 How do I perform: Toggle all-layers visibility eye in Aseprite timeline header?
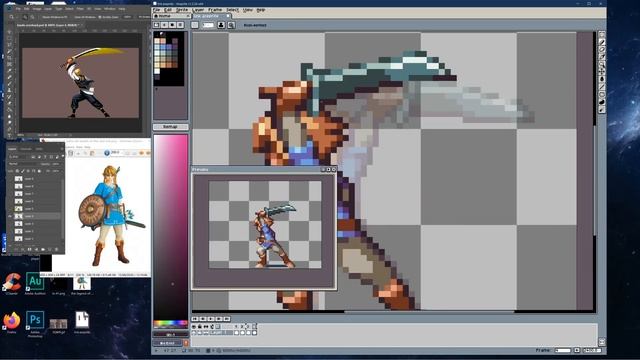pos(193,327)
